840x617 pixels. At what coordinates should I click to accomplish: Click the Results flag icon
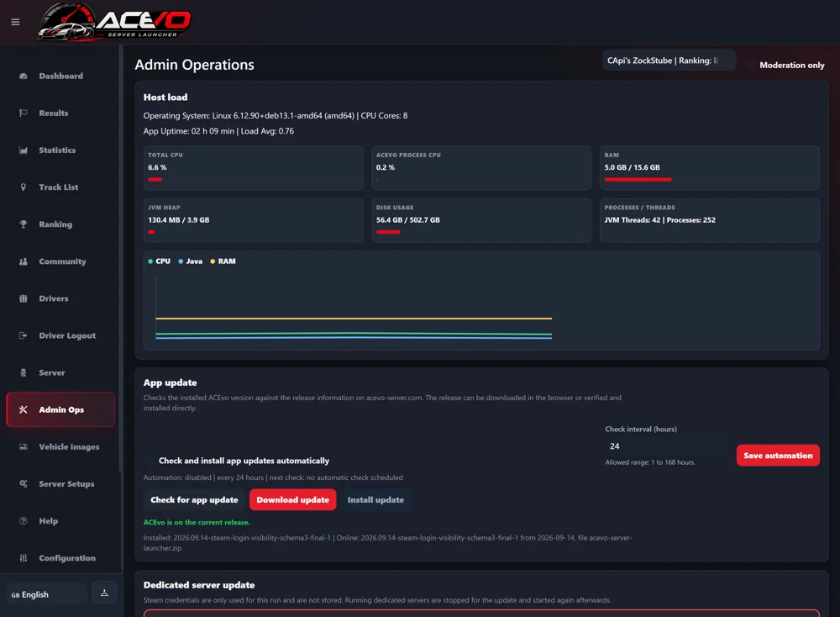[x=23, y=113]
